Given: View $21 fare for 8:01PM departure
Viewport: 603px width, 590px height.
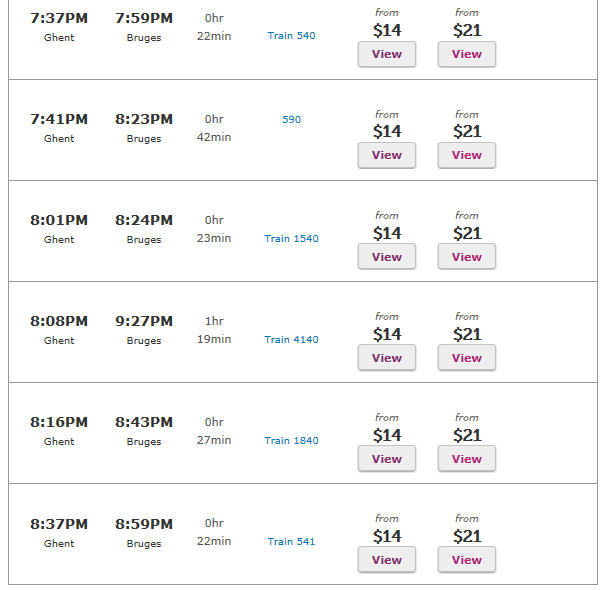Looking at the screenshot, I should (x=466, y=257).
